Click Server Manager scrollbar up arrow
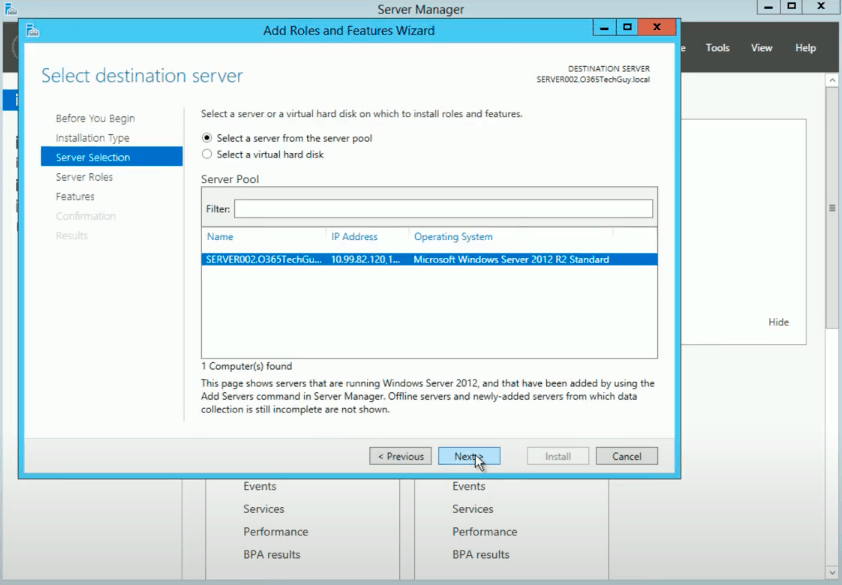Viewport: 842px width, 585px height. (832, 81)
